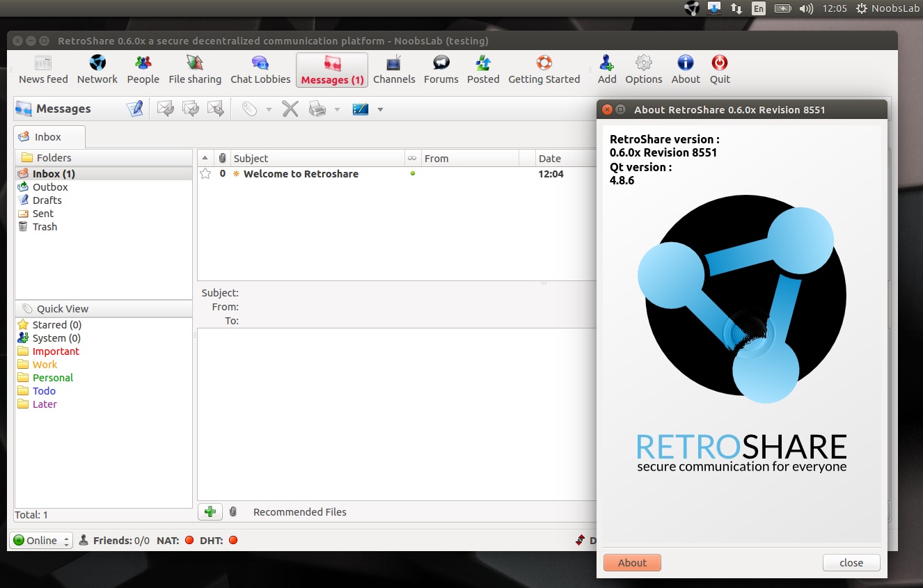Viewport: 923px width, 588px height.
Task: Select the Outbox folder
Action: click(50, 187)
